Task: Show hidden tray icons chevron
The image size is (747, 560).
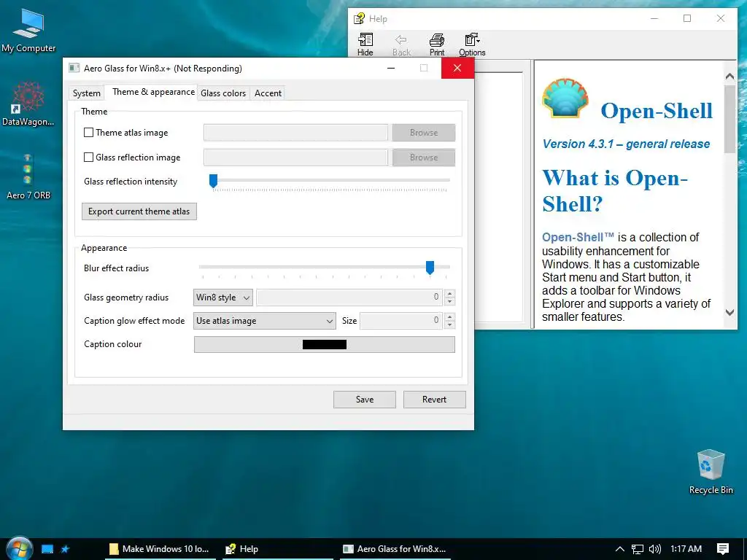Action: pos(619,549)
